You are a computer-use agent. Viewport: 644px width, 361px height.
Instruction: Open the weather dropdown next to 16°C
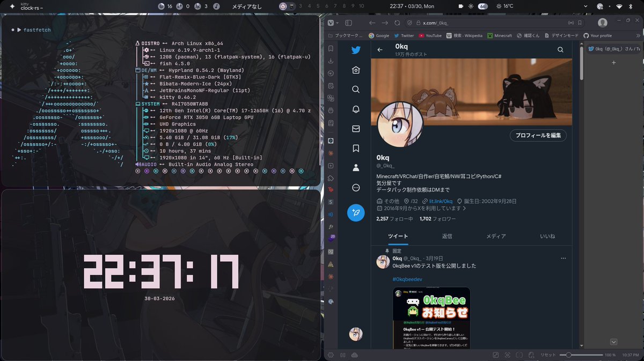(x=586, y=6)
